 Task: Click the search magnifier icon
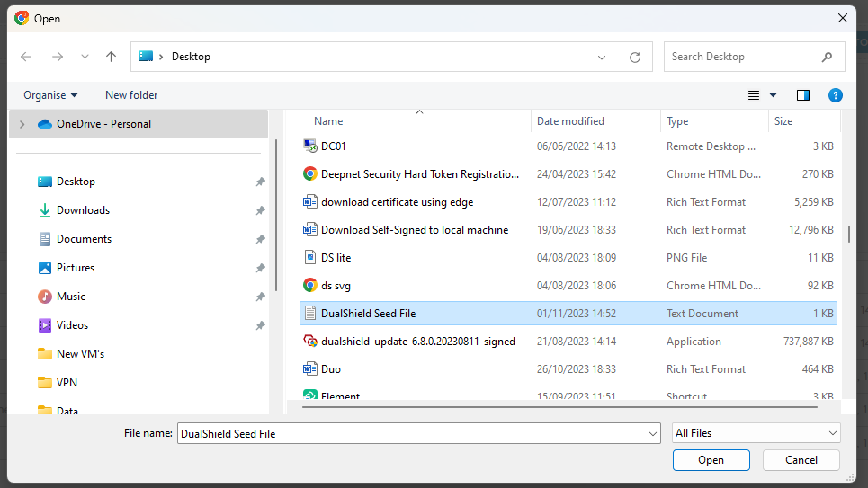[x=827, y=57]
